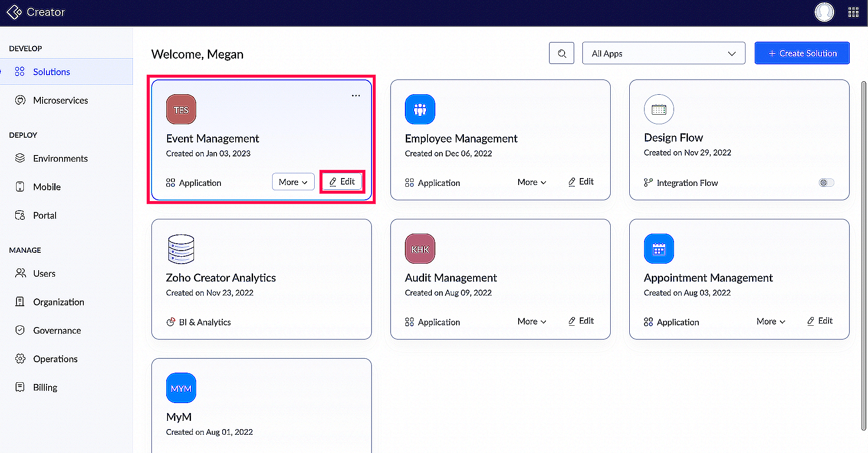This screenshot has width=868, height=453.
Task: Click Created on Nov 29, 2022 text
Action: [x=687, y=152]
